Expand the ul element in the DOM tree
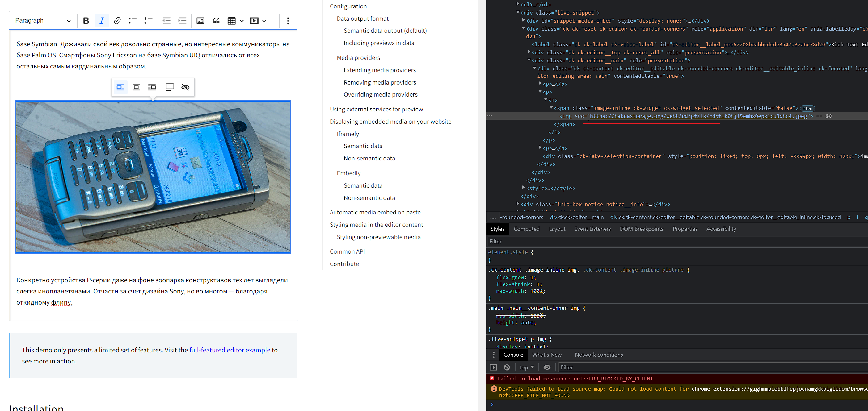 click(x=518, y=4)
